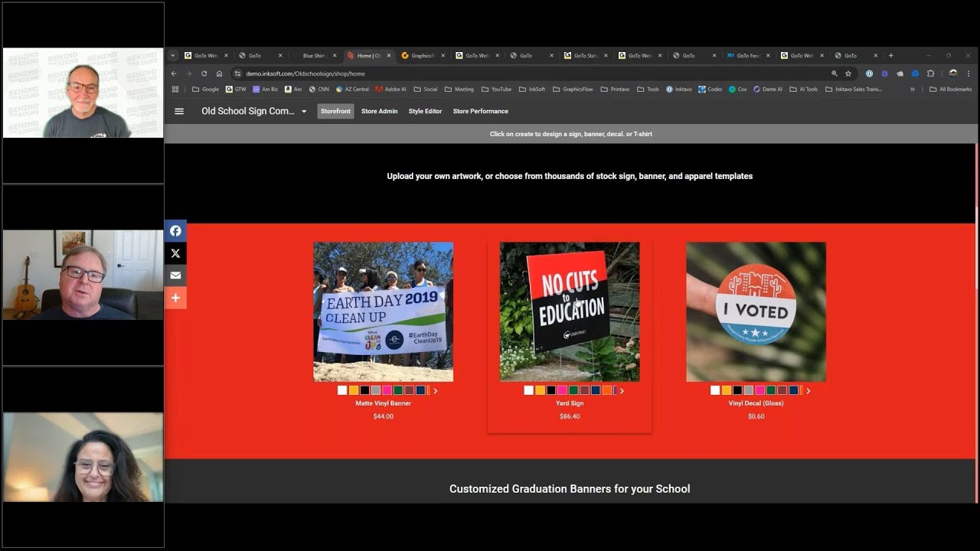Pick navy swatch for Vinyl Decal (Gloss)
The height and width of the screenshot is (551, 980).
(793, 390)
